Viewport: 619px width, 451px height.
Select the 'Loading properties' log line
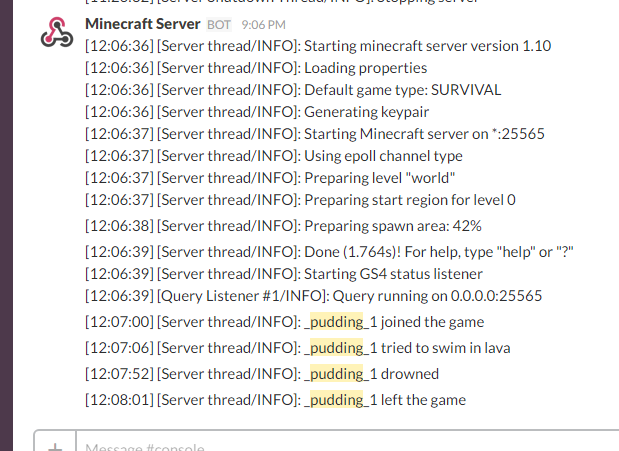tap(256, 68)
